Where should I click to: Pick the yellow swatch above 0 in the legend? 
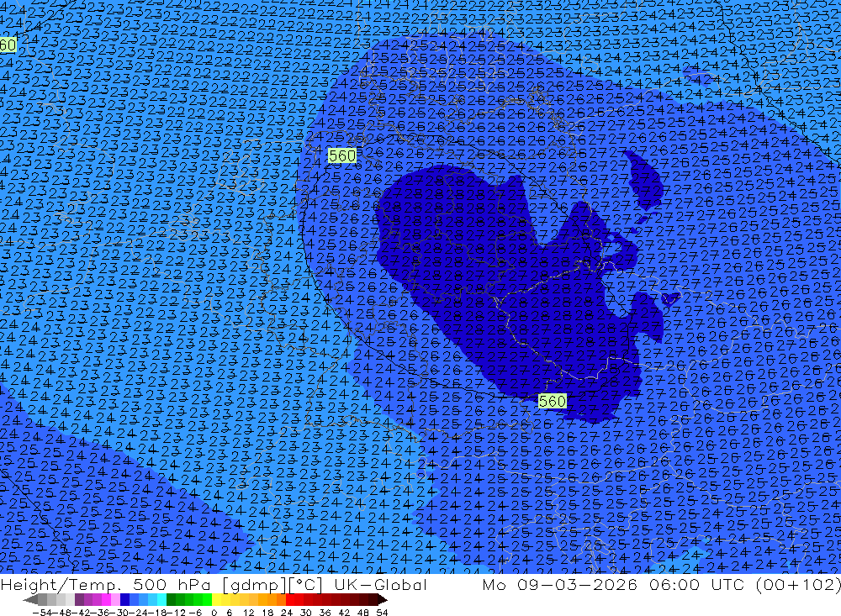coord(217,600)
